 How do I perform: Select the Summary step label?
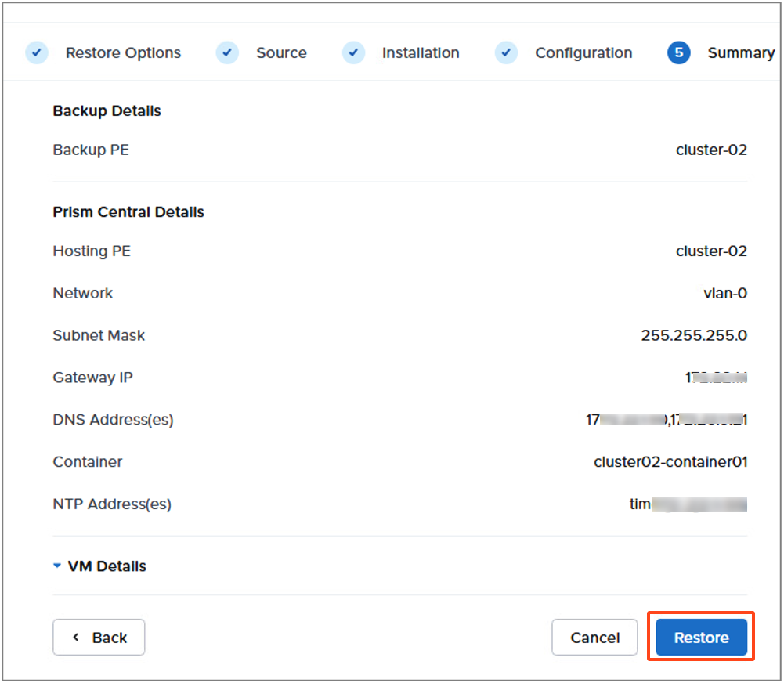click(x=741, y=53)
